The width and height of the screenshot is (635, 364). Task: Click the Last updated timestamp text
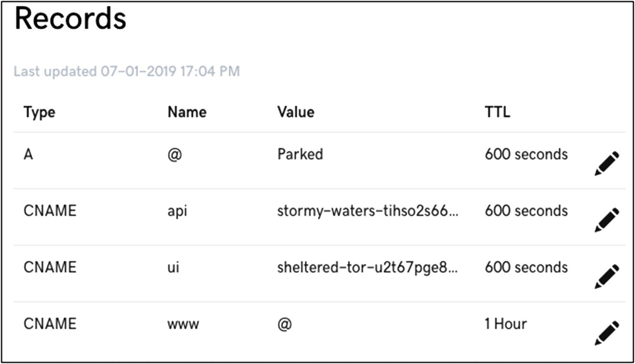click(x=127, y=71)
